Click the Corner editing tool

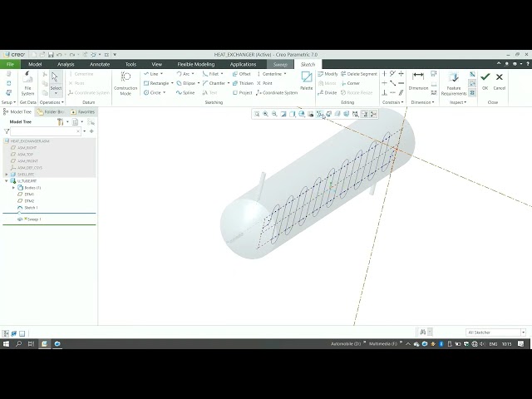350,83
